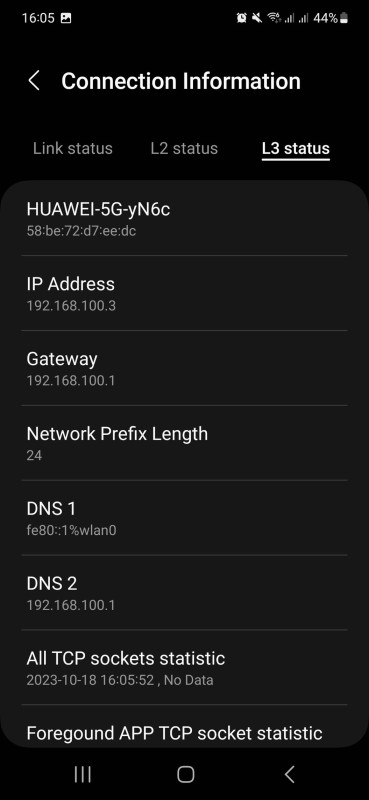369x800 pixels.
Task: Tap the mute icon in status bar
Action: click(257, 18)
